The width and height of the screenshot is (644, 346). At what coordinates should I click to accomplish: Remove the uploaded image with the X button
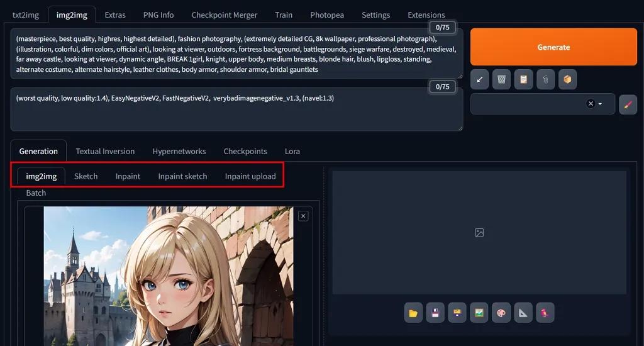[303, 216]
